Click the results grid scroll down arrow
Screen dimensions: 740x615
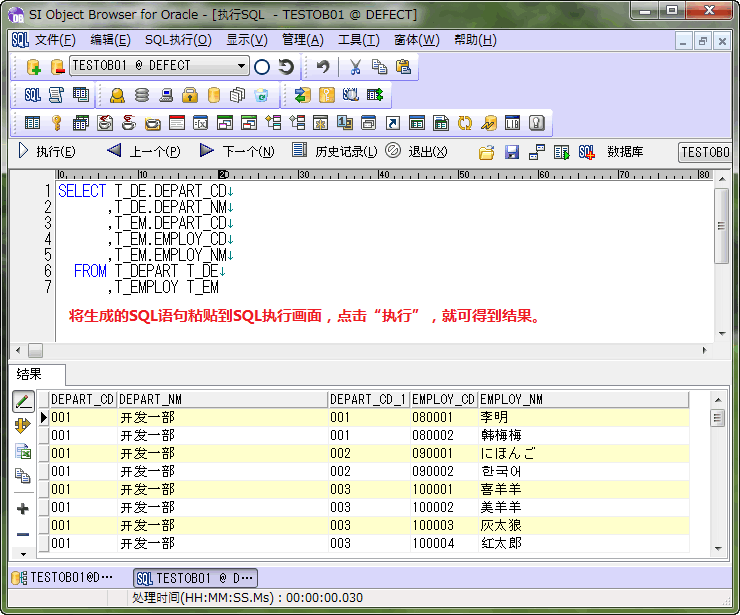718,548
